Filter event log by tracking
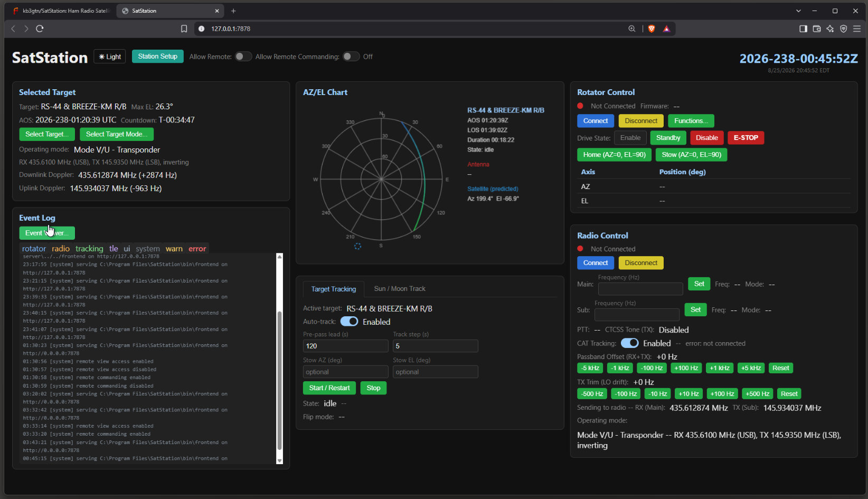 89,248
